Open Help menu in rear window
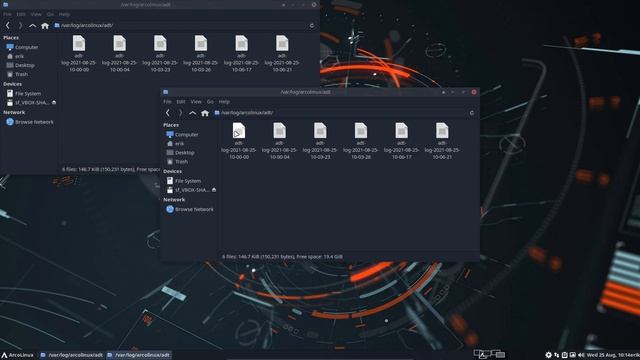Viewport: 640px width, 360px height. point(64,14)
